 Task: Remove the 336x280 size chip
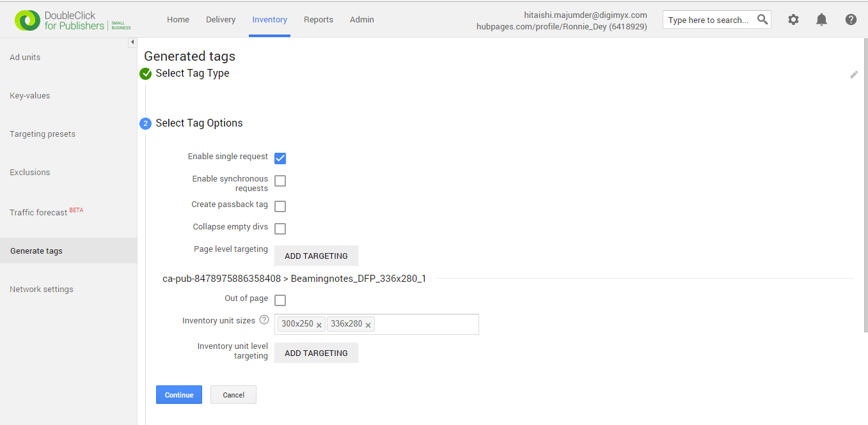click(368, 325)
